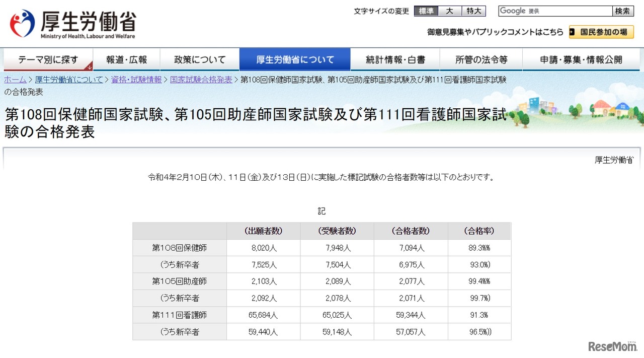Open the 所管の法令等 section
The width and height of the screenshot is (644, 358).
pyautogui.click(x=481, y=59)
